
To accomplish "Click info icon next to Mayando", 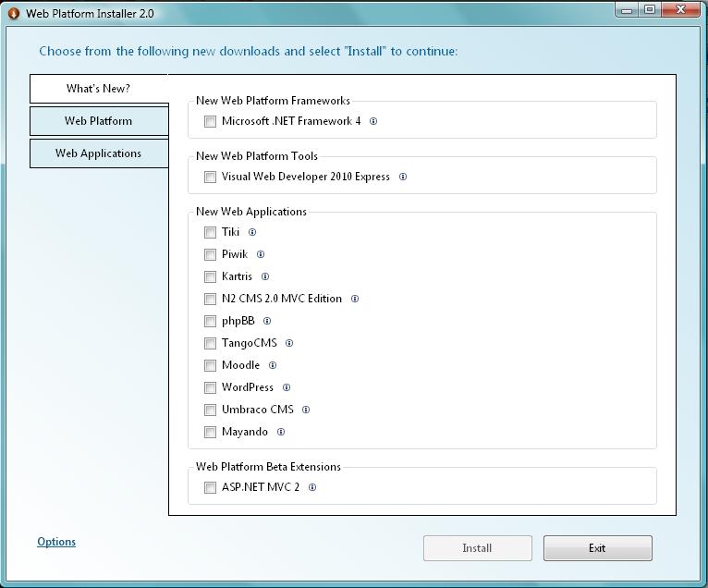I will point(281,432).
